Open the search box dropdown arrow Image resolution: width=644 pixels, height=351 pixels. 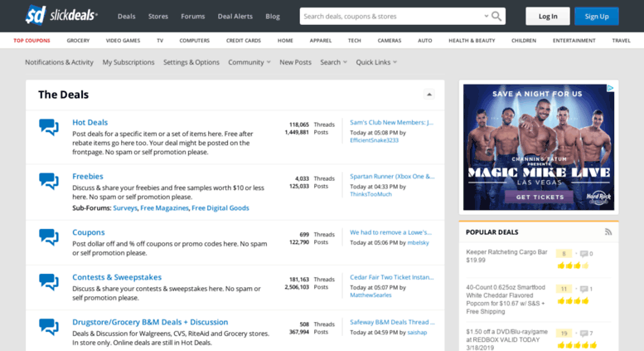(486, 16)
